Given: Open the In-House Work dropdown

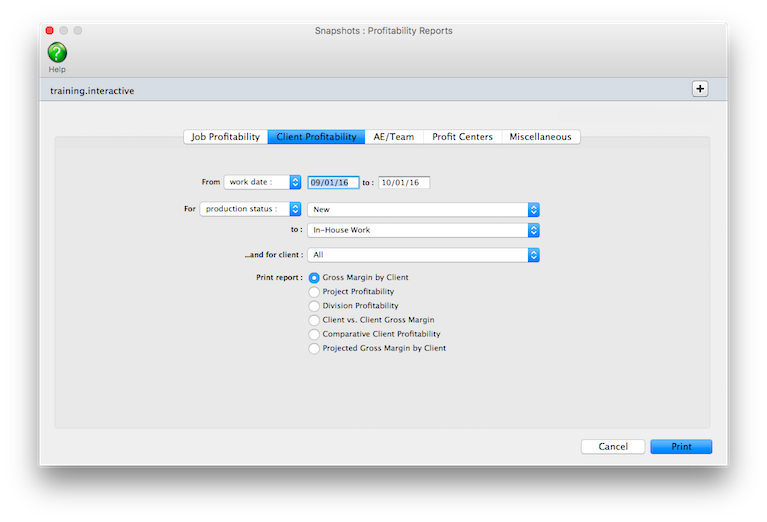Looking at the screenshot, I should pos(424,230).
